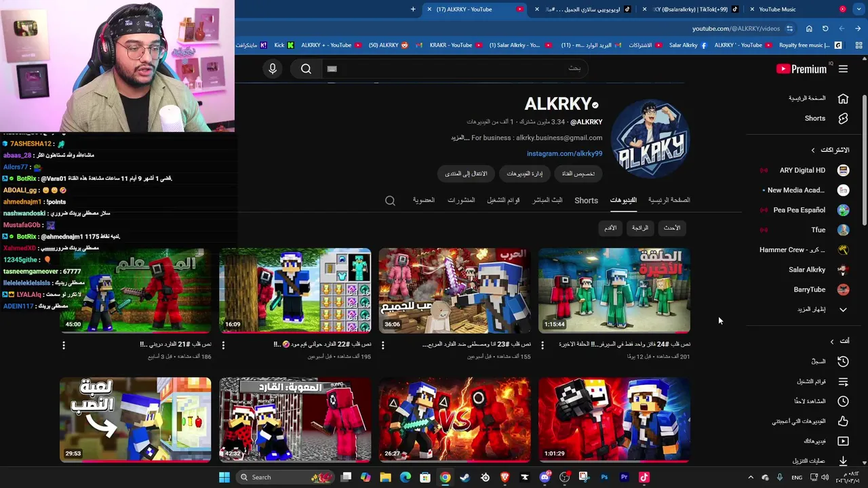Switch to the channel Playlists tab
This screenshot has height=488, width=868.
pos(503,200)
